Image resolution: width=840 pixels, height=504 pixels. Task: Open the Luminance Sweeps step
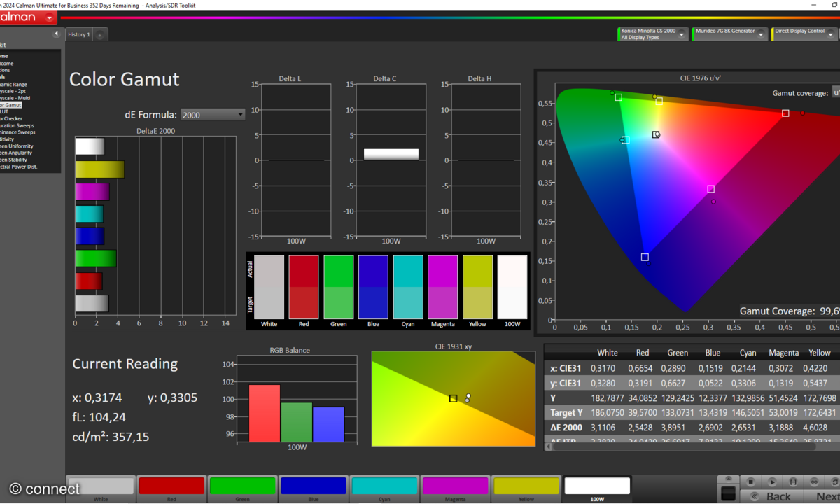click(x=17, y=132)
